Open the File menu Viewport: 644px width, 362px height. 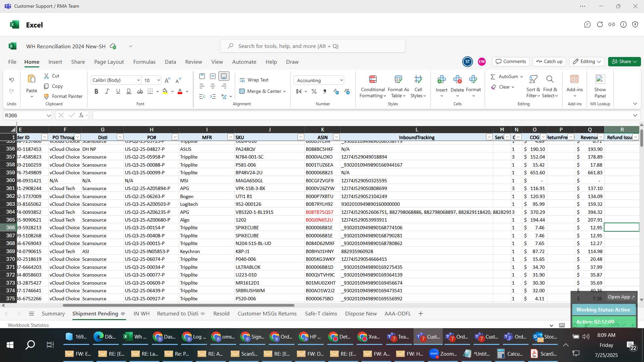[12, 62]
